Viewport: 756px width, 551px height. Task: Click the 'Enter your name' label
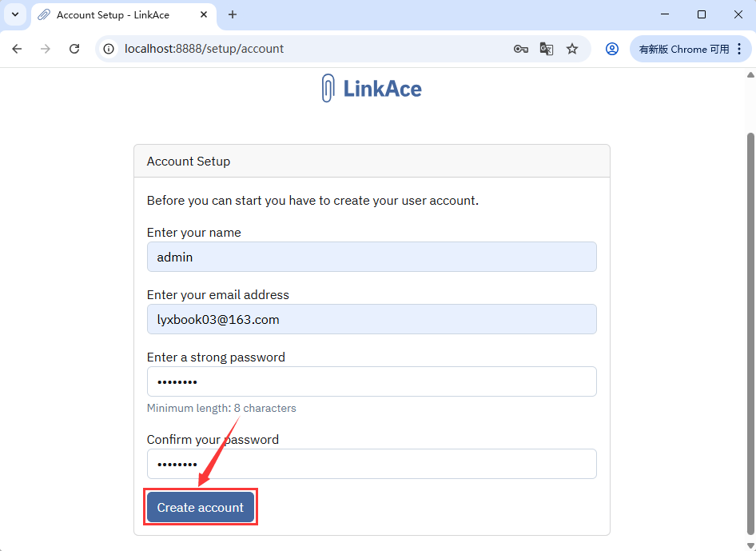point(194,233)
